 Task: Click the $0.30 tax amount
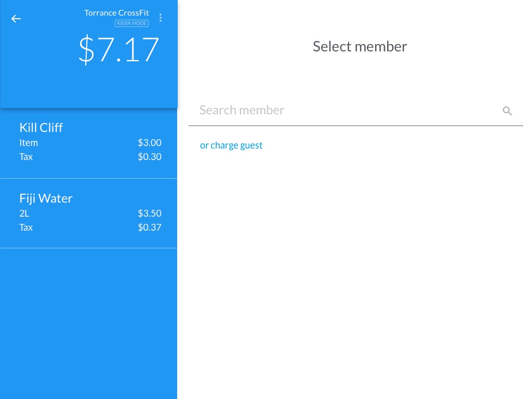150,157
